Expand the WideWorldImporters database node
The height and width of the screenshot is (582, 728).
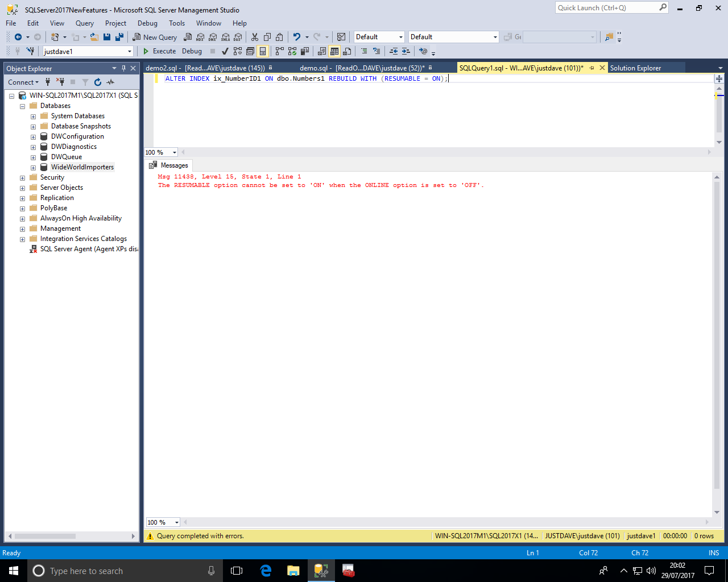[x=33, y=168]
